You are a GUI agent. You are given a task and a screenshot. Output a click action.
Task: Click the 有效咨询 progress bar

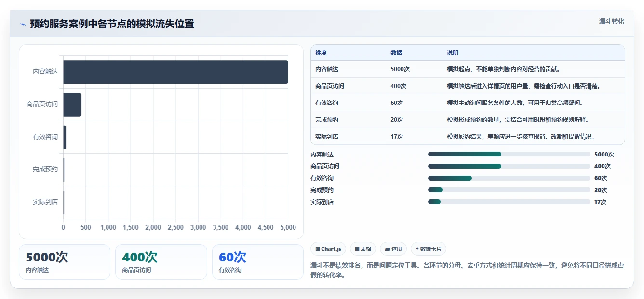[509, 178]
